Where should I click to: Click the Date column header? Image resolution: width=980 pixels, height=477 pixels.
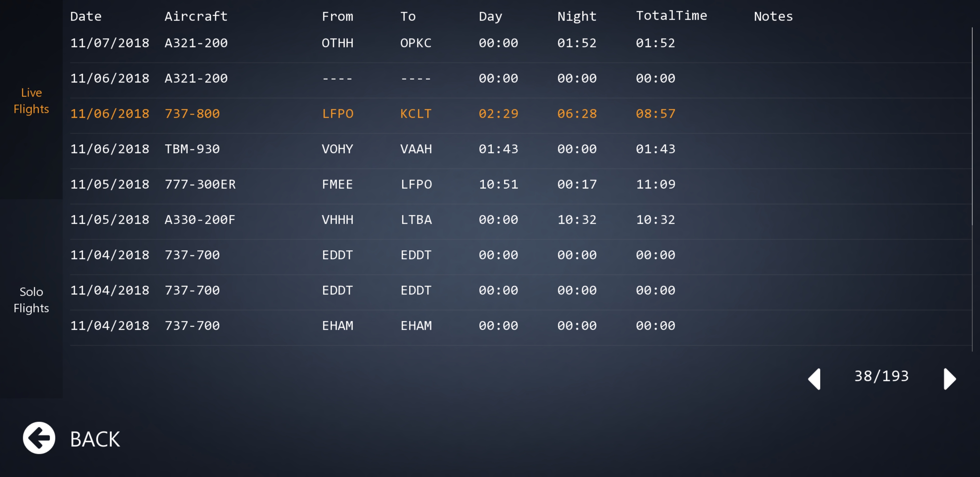click(x=86, y=16)
